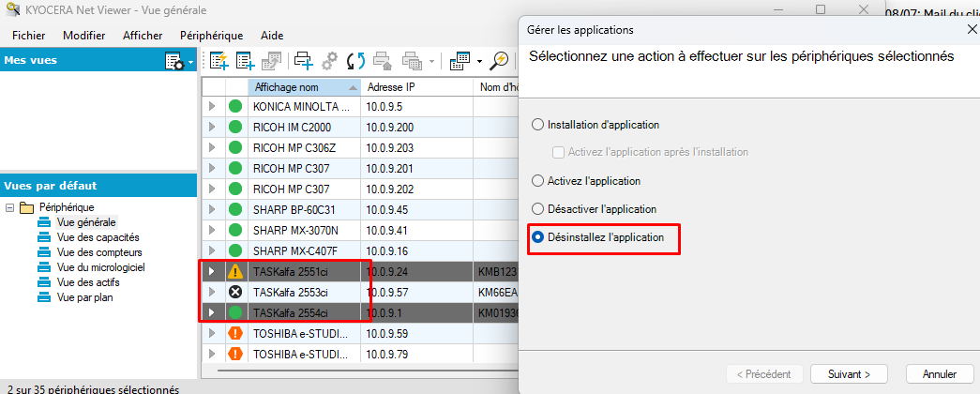Image resolution: width=980 pixels, height=394 pixels.
Task: Click green status icon of RICOH MP C306Z
Action: (x=235, y=147)
